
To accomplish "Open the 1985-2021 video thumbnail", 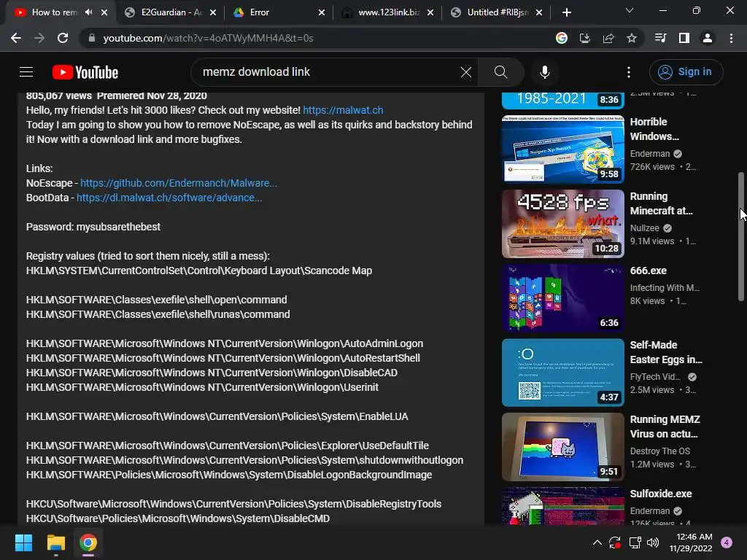I will click(x=562, y=101).
